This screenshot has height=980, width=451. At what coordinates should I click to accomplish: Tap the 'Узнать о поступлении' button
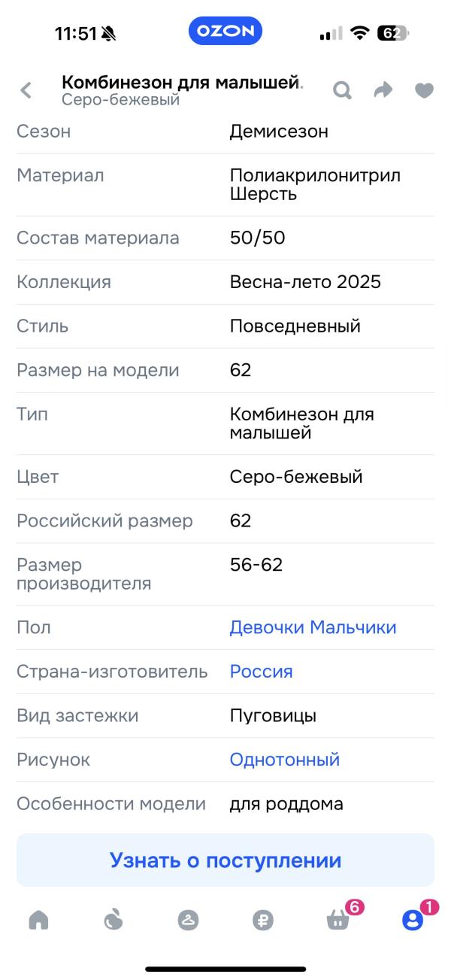225,860
